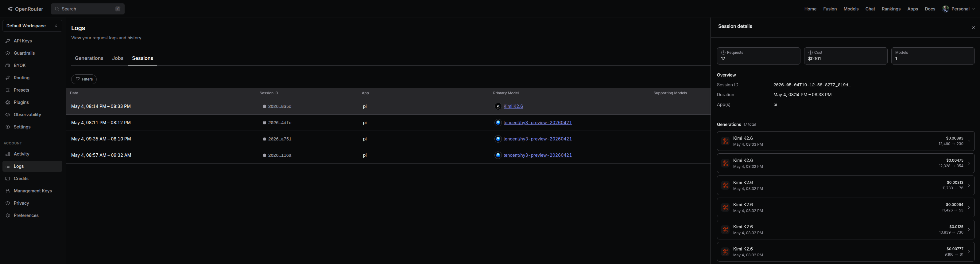Follow the Kimi K2.6 primary model link
The width and height of the screenshot is (980, 264).
pos(513,106)
